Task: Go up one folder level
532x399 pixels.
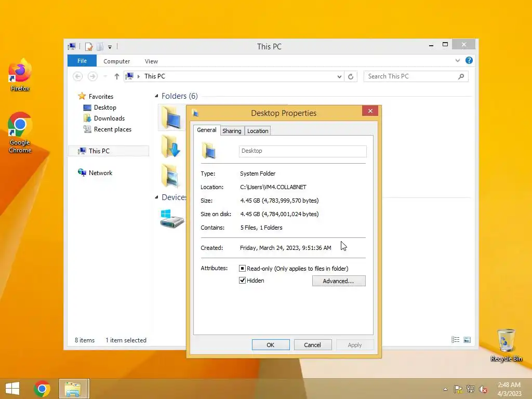Action: click(x=117, y=76)
